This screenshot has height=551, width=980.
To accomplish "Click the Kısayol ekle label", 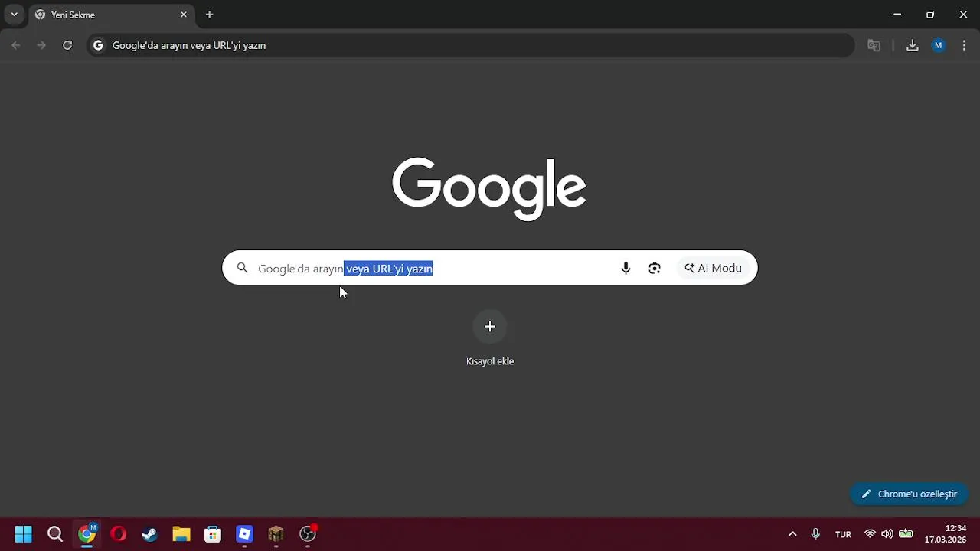I will click(x=490, y=361).
